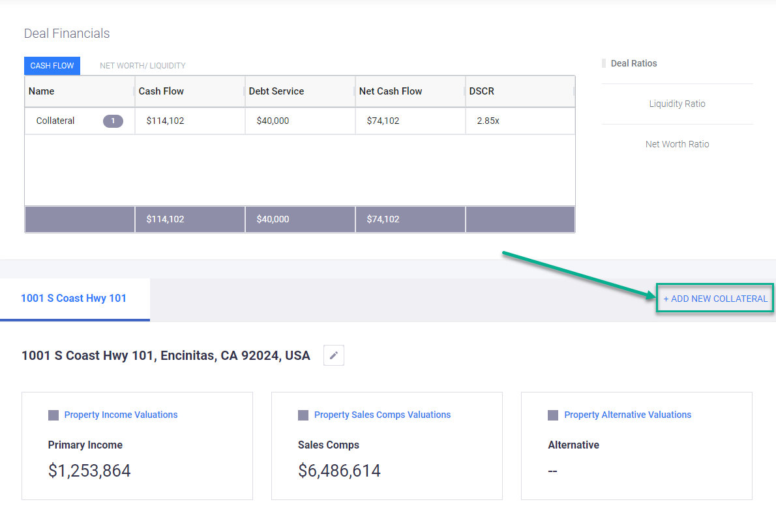The width and height of the screenshot is (776, 532).
Task: Select the 1001 S Coast Hwy 101 tab
Action: [74, 299]
